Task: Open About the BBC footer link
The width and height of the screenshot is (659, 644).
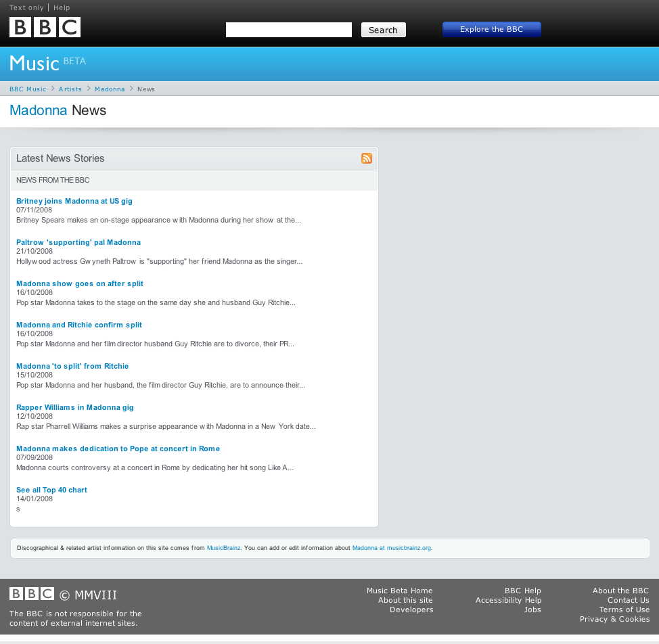Action: 620,591
